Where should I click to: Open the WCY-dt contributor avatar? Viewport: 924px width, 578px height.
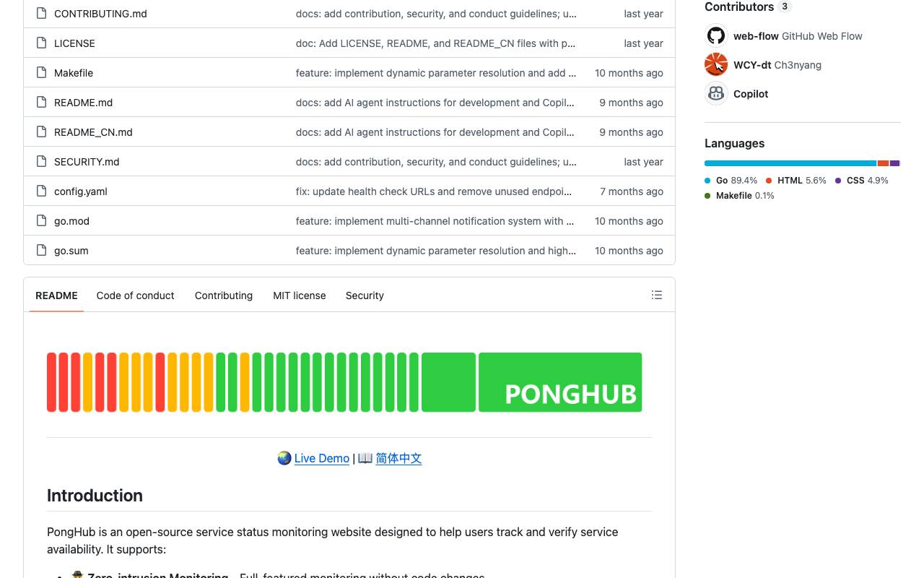pyautogui.click(x=716, y=64)
